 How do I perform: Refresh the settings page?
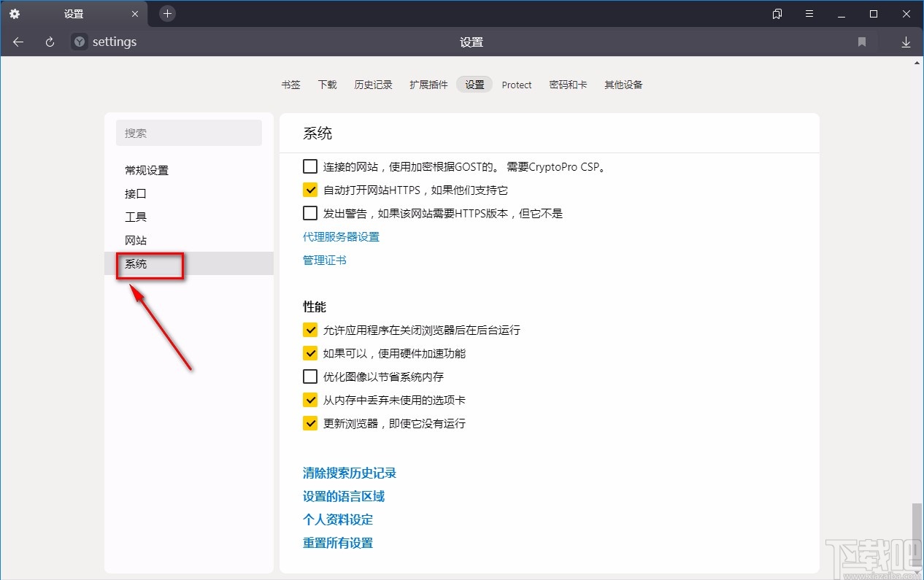pyautogui.click(x=49, y=42)
